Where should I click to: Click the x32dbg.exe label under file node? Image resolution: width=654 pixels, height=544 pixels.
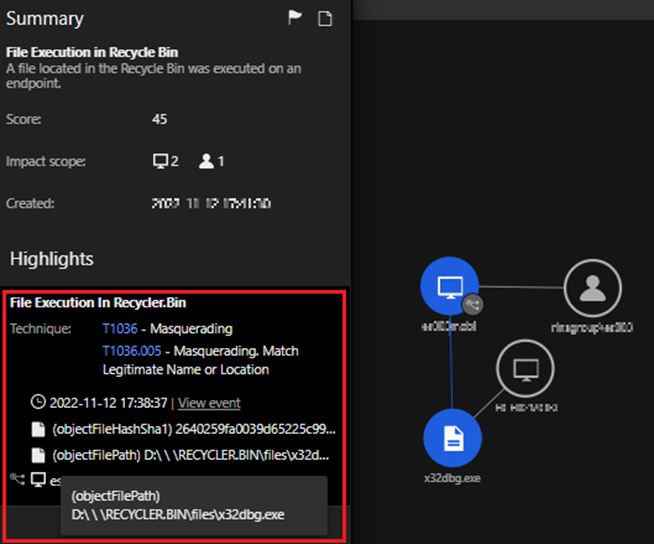452,478
